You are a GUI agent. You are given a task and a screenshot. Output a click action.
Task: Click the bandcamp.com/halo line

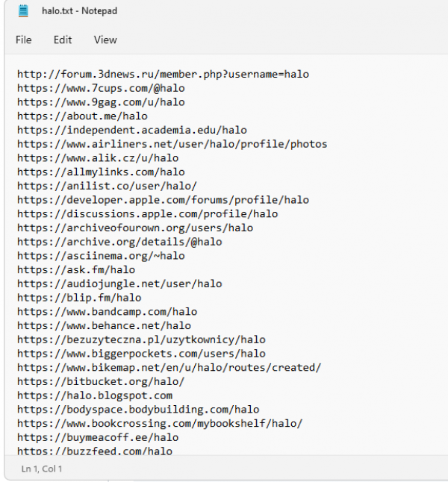pos(107,312)
